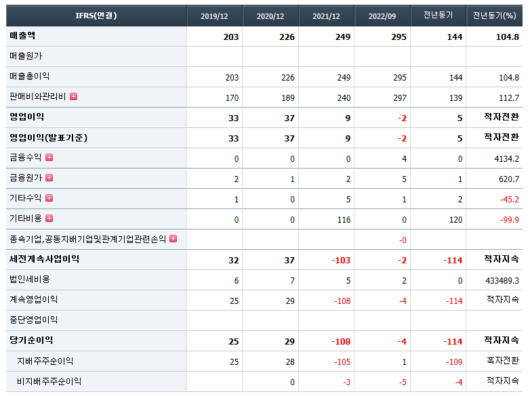Select the 매출총이익 row label
The height and width of the screenshot is (396, 532).
[x=30, y=76]
